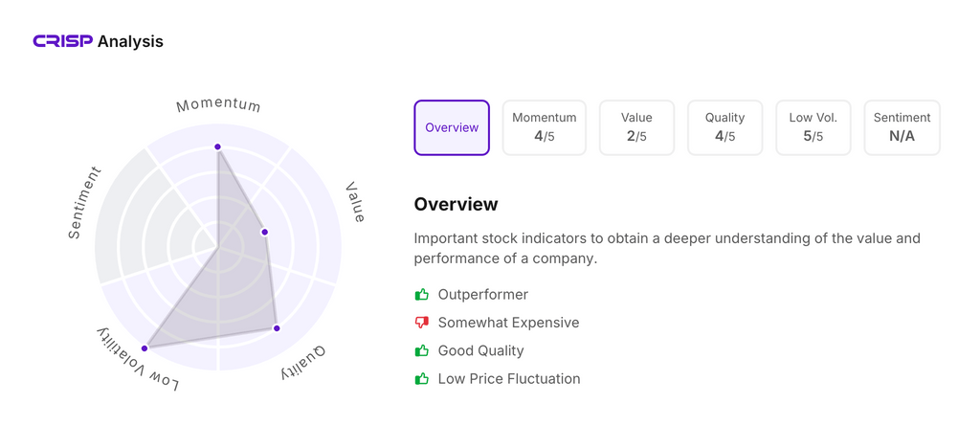This screenshot has width=980, height=426.
Task: Click the Low Price Fluctuation thumbs-up icon
Action: (x=422, y=379)
